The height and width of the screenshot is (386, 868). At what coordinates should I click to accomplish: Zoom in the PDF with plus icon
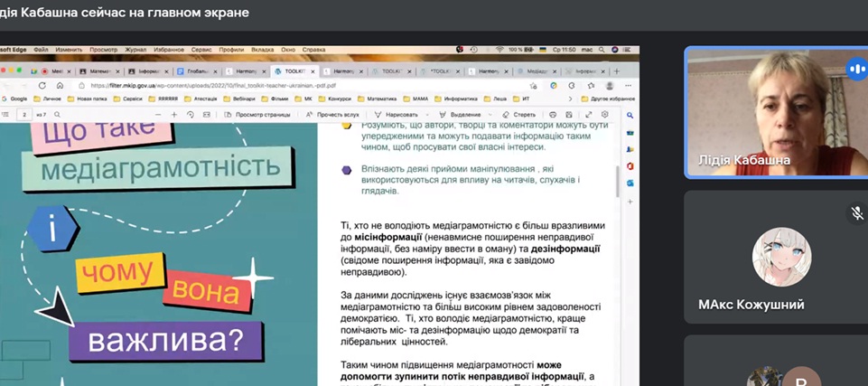(x=173, y=115)
